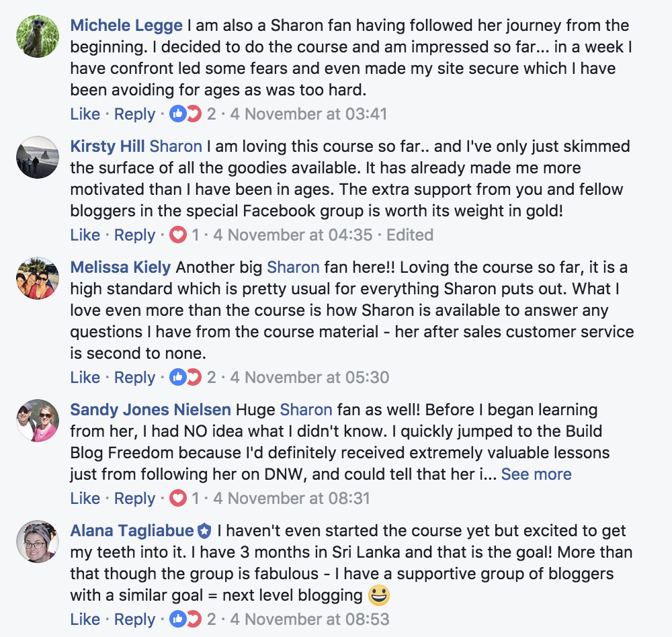The height and width of the screenshot is (637, 672).
Task: View edit history via Edited label
Action: tap(410, 235)
